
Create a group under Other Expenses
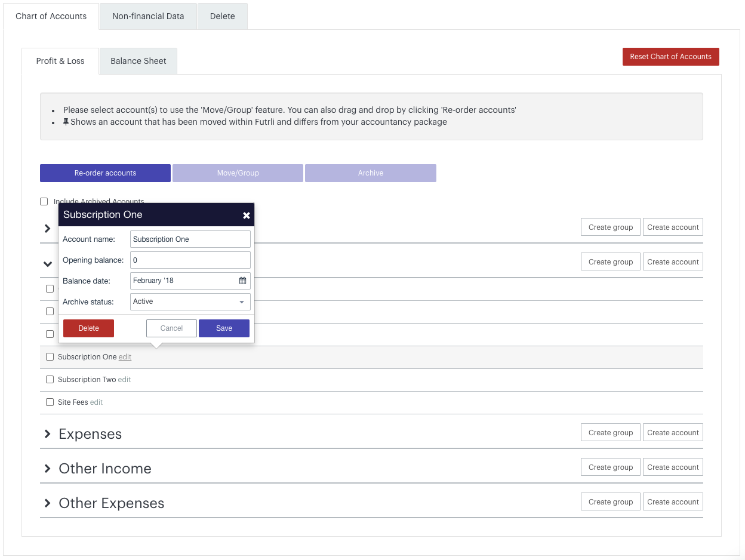pyautogui.click(x=611, y=502)
